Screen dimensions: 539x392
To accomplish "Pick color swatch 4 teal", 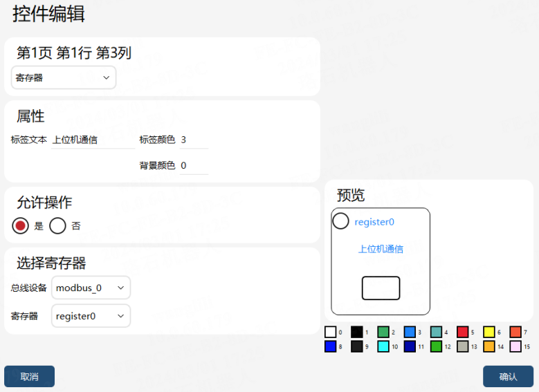I will click(436, 333).
